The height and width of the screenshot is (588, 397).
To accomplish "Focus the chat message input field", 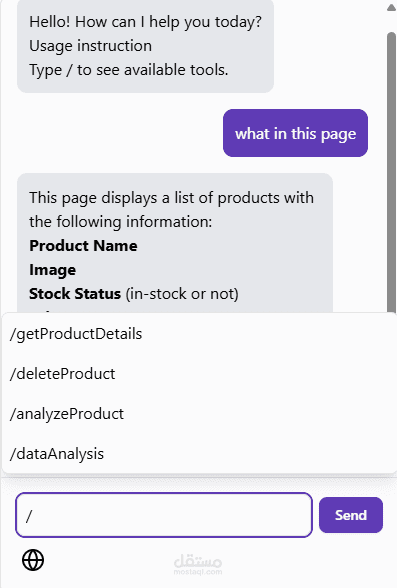I will [164, 515].
